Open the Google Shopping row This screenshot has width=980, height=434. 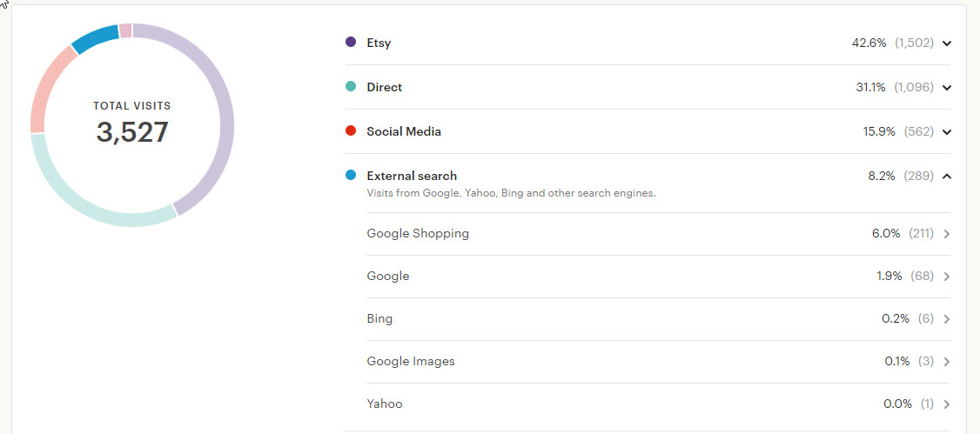pyautogui.click(x=418, y=234)
